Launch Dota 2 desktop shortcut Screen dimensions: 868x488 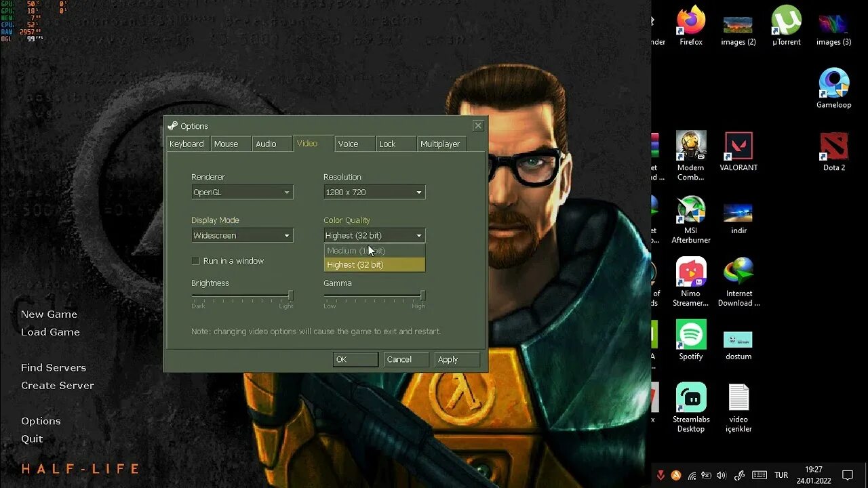(833, 152)
